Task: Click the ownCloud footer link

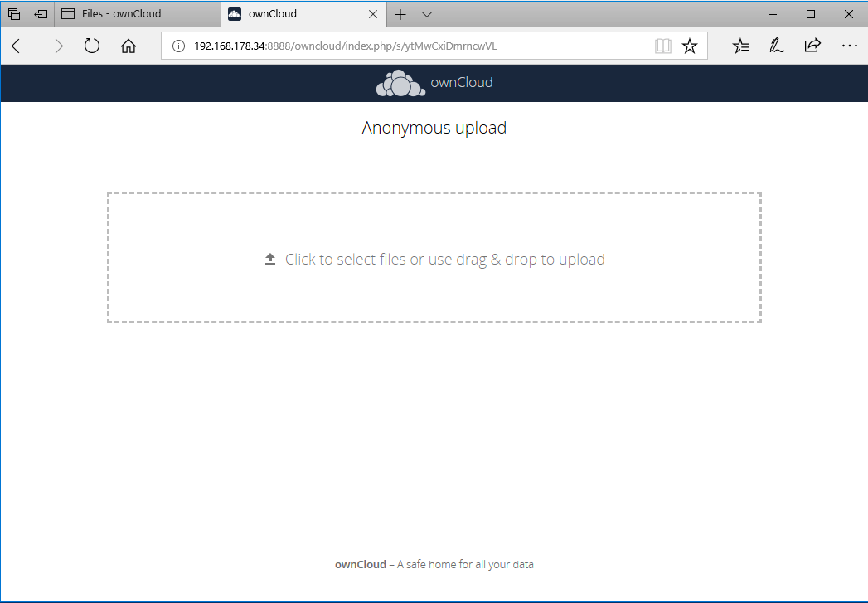Action: (360, 564)
